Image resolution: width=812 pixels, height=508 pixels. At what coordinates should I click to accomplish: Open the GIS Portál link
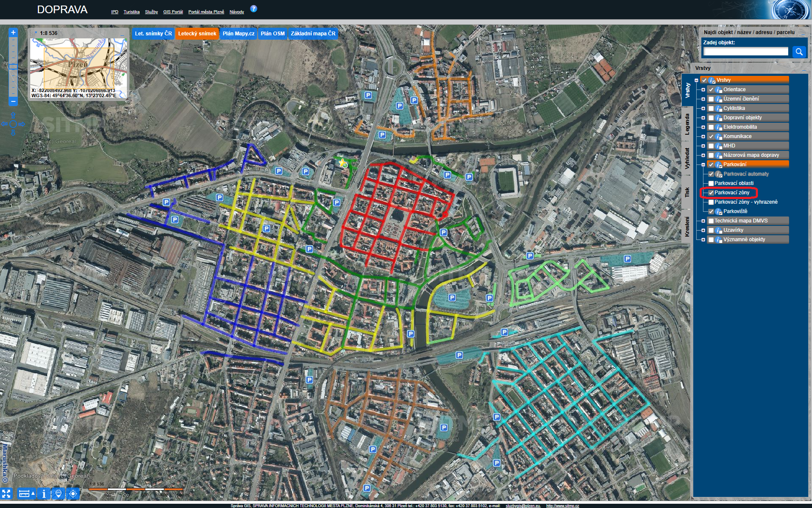[173, 12]
